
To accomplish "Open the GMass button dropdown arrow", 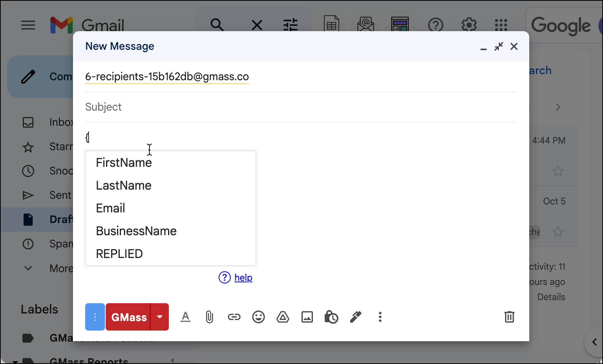I will coord(160,317).
